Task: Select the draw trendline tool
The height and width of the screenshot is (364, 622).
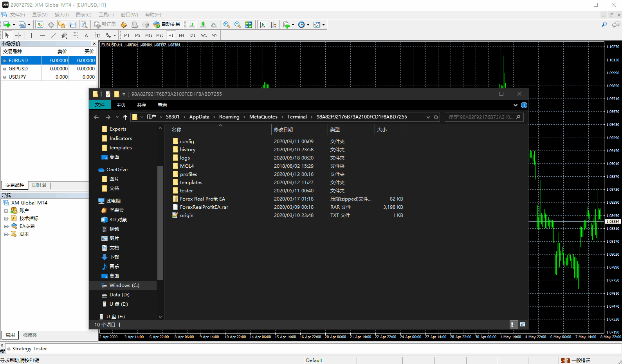Action: point(54,35)
